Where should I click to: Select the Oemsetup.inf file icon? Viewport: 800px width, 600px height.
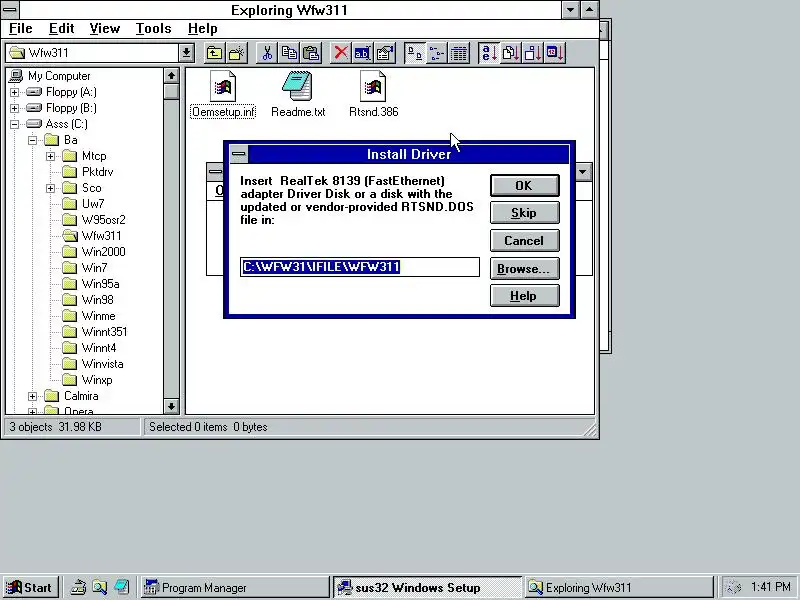click(223, 87)
